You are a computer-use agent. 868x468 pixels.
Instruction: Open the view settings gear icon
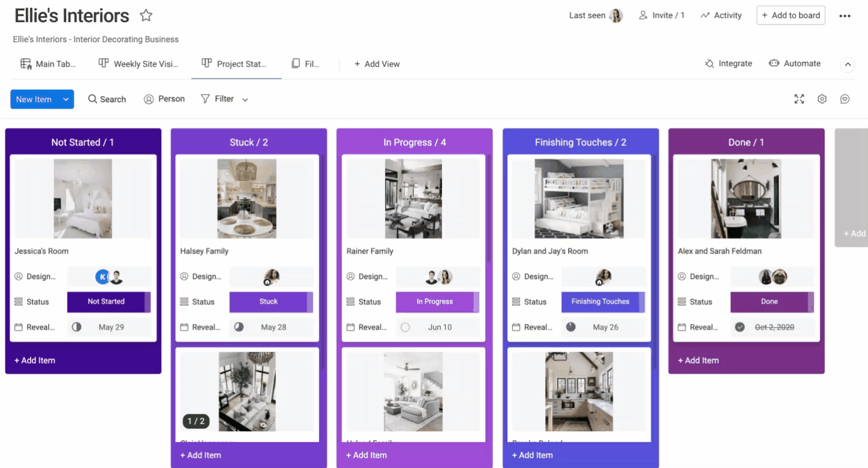[x=822, y=99]
